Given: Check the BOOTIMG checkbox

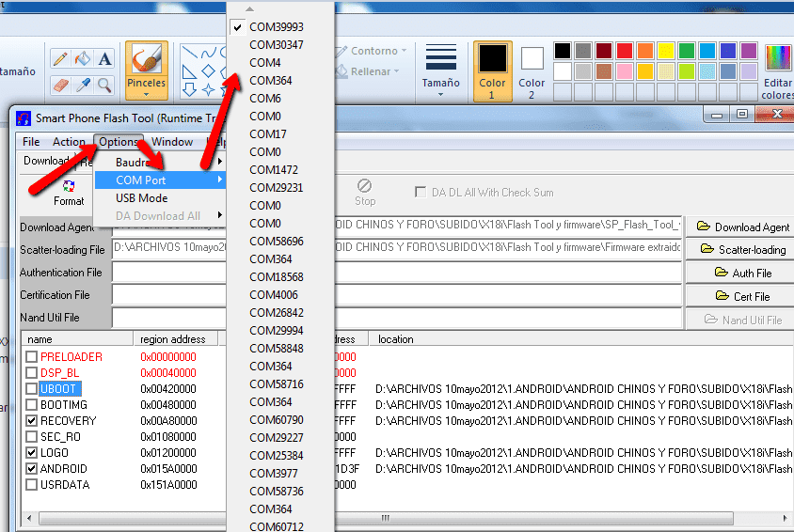Looking at the screenshot, I should 31,404.
